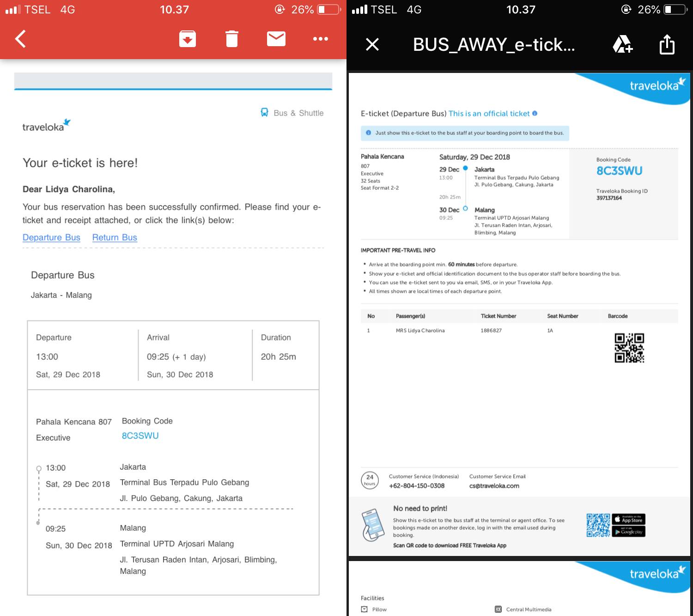Select 'Terminal Bus Terpadu Pulo Gebang' in email
This screenshot has height=616, width=693.
(184, 483)
